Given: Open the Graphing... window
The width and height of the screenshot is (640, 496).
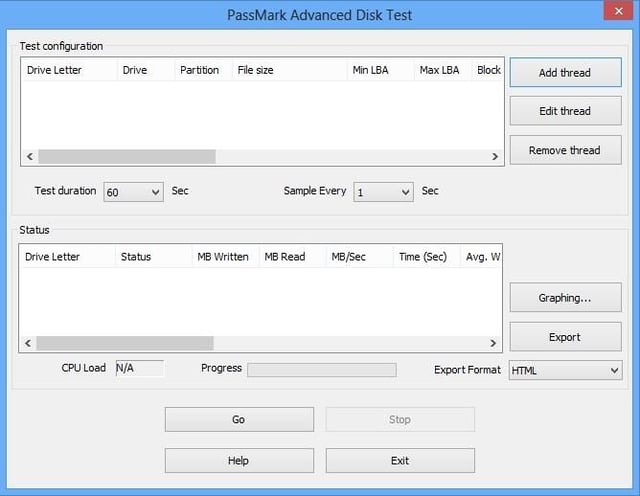Looking at the screenshot, I should [565, 298].
